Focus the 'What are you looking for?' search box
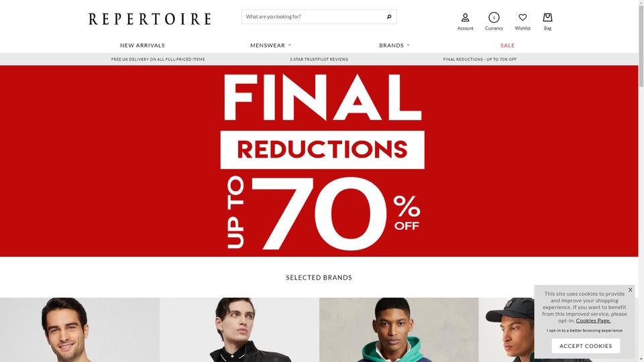This screenshot has width=644, height=362. click(313, 17)
